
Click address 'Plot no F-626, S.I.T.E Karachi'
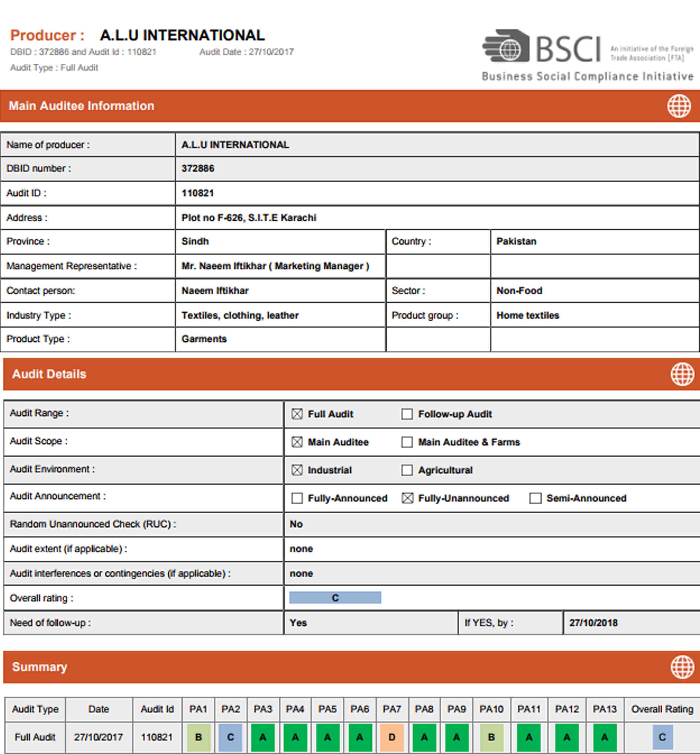pyautogui.click(x=249, y=218)
